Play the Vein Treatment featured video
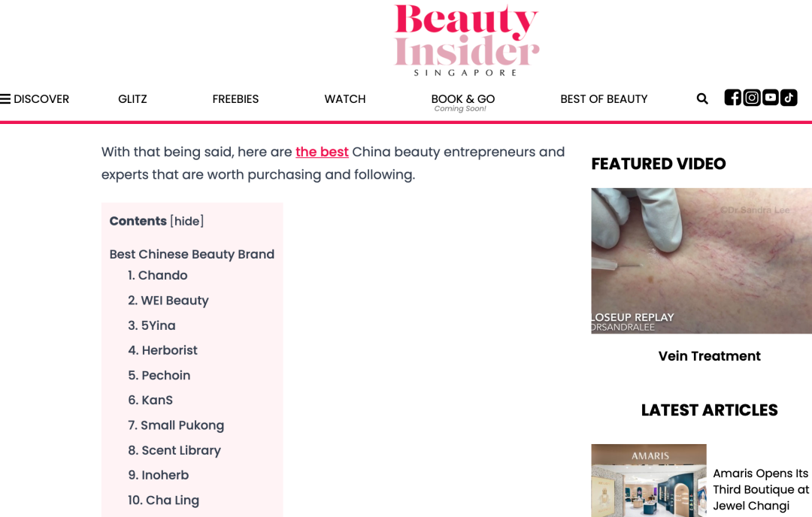The height and width of the screenshot is (517, 812). pyautogui.click(x=701, y=261)
